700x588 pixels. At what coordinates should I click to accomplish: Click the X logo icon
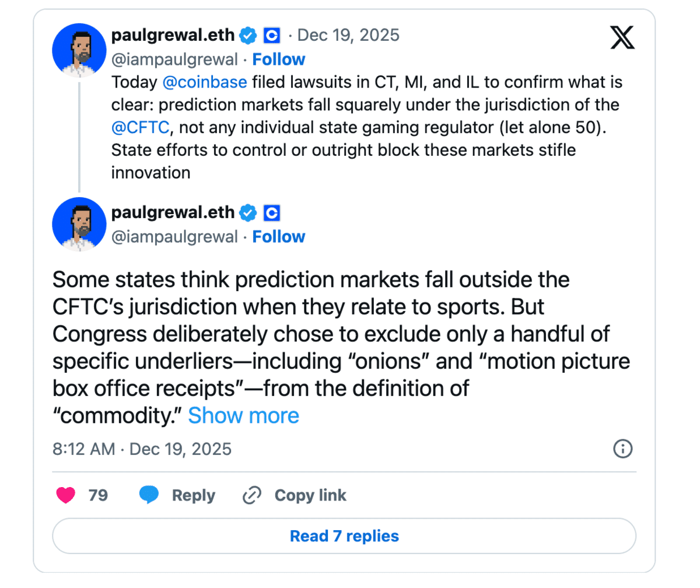(622, 38)
